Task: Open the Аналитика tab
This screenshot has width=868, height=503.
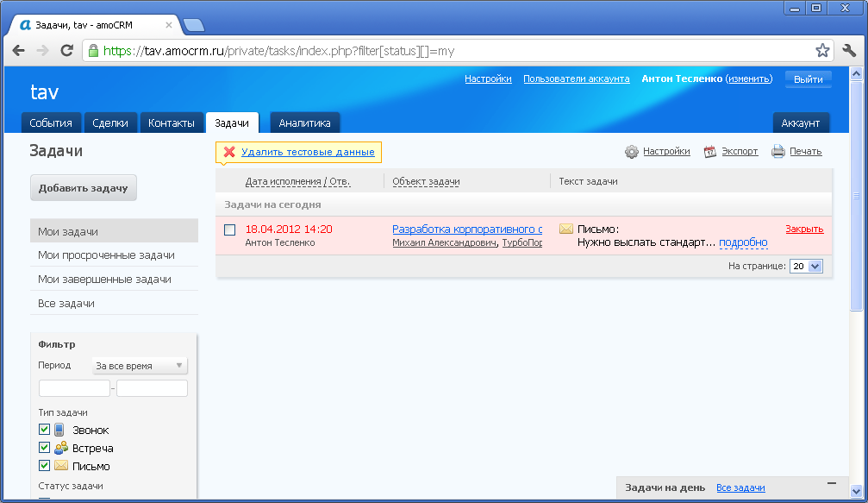Action: pyautogui.click(x=304, y=123)
